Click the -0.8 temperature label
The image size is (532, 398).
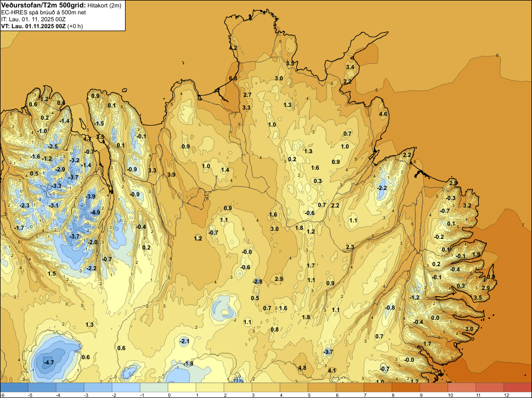[390, 308]
